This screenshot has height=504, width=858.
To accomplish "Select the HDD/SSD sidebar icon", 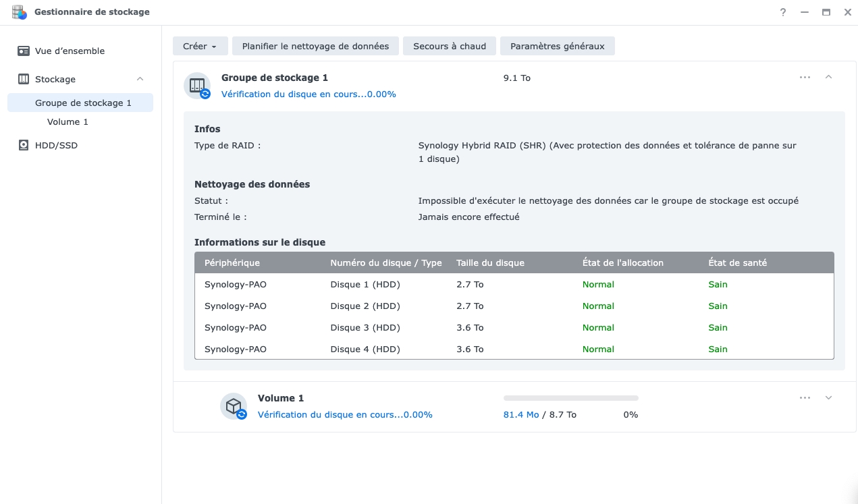I will 22,145.
